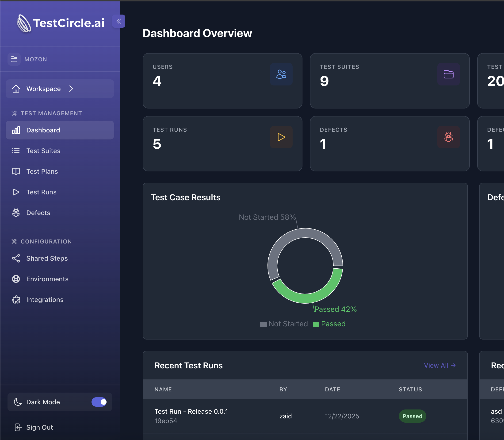Click the Dark Mode moon icon
504x440 pixels.
pyautogui.click(x=18, y=402)
